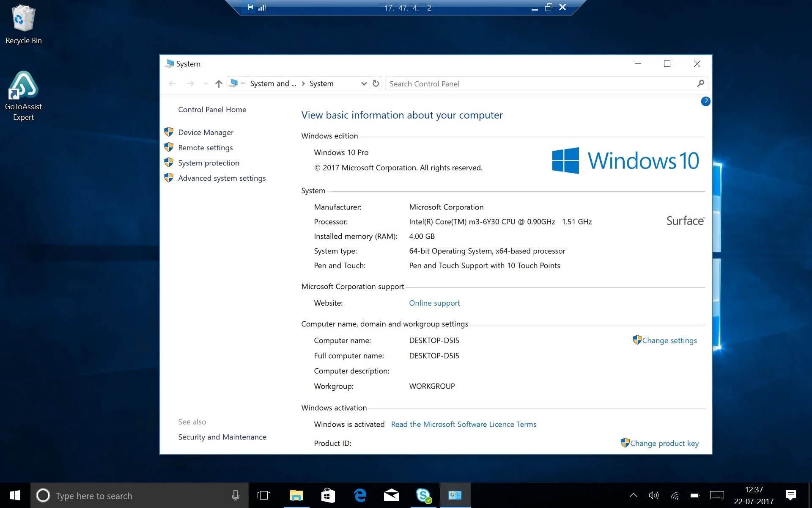Image resolution: width=812 pixels, height=508 pixels.
Task: Click the System window title icon
Action: [169, 63]
